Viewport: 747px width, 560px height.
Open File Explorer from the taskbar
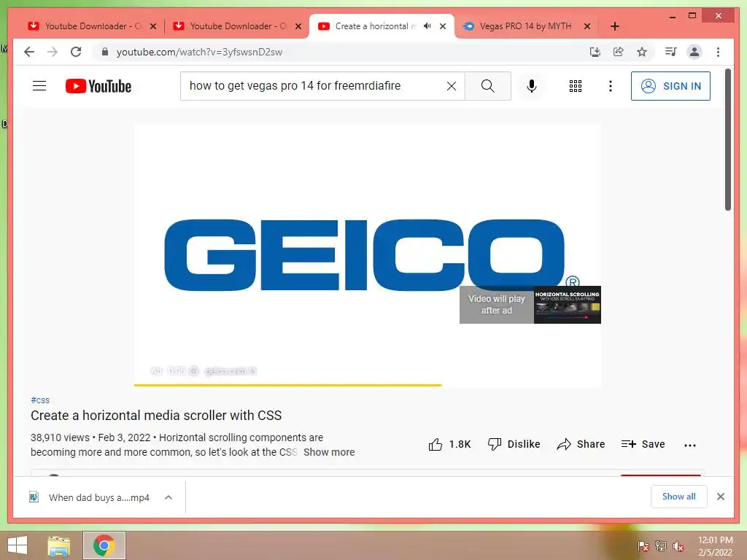(58, 545)
